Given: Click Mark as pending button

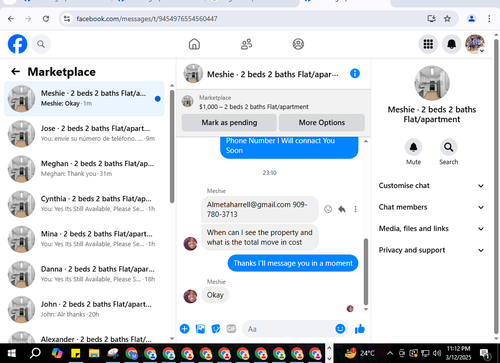Looking at the screenshot, I should pos(229,123).
